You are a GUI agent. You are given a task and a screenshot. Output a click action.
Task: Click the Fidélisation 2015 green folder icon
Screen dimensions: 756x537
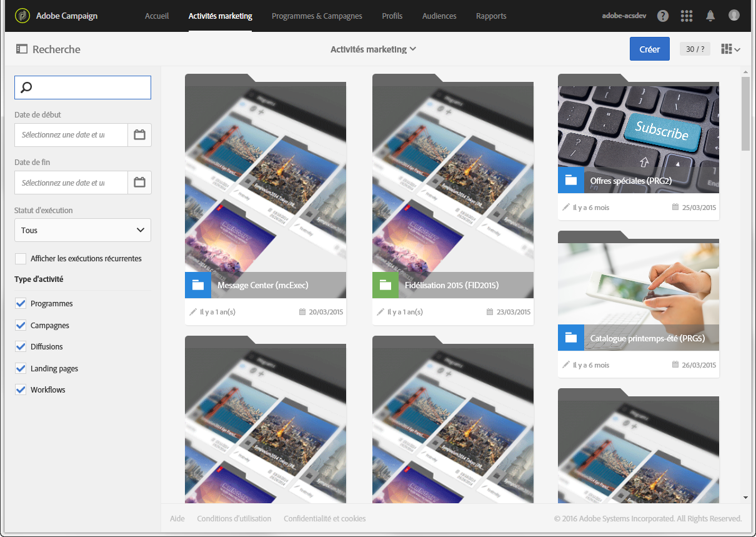(385, 285)
